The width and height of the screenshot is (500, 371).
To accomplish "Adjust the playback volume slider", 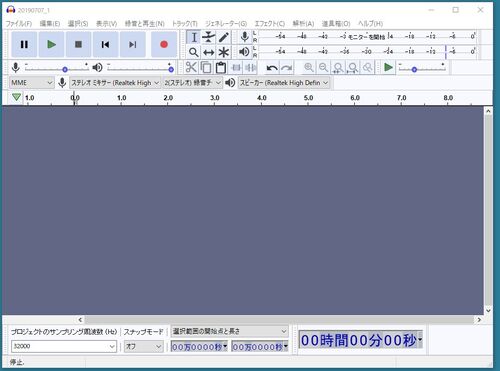I will (x=140, y=68).
